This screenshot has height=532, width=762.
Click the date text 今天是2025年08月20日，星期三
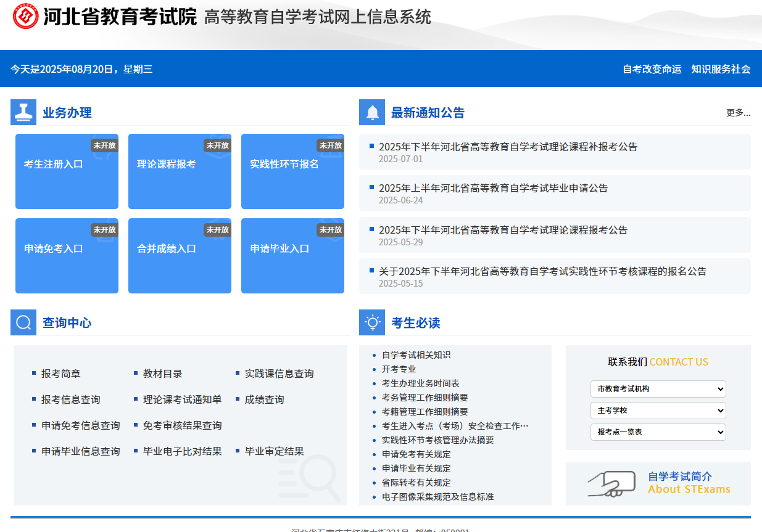pos(81,69)
